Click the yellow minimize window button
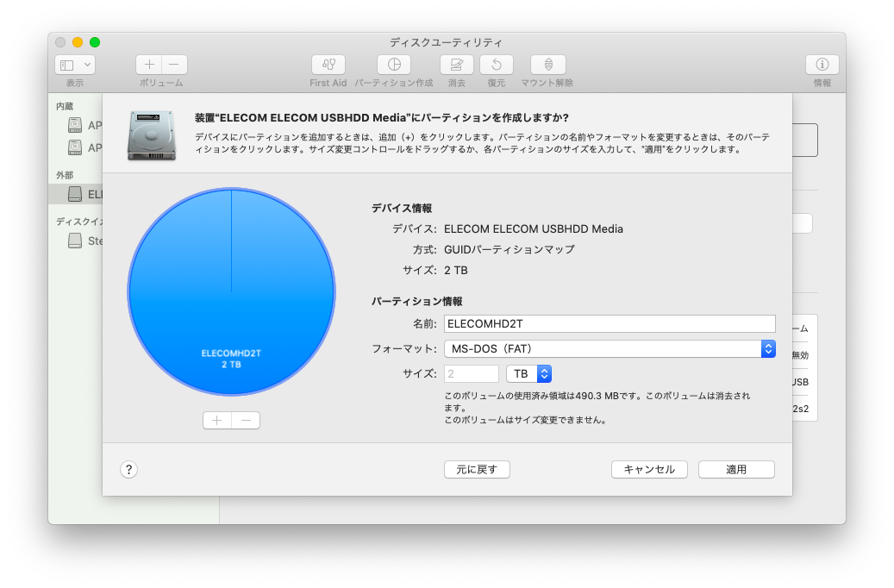894x588 pixels. (78, 42)
